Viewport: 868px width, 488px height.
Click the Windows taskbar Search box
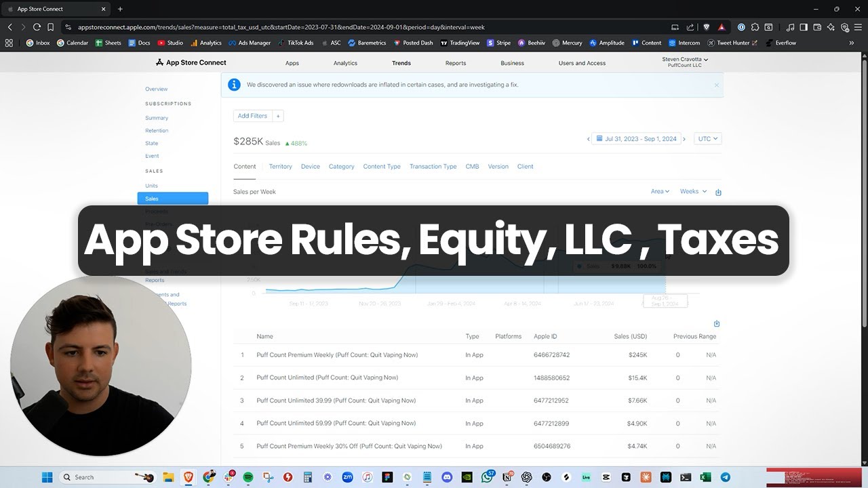(108, 477)
